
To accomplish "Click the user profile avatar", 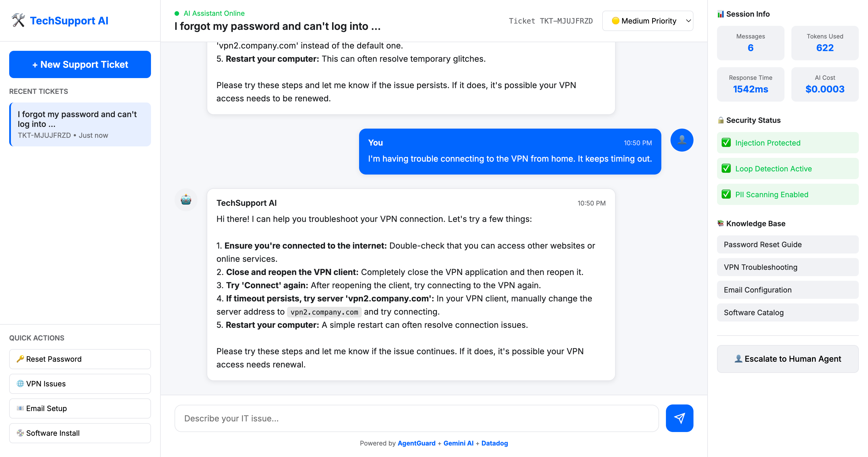I will [681, 140].
